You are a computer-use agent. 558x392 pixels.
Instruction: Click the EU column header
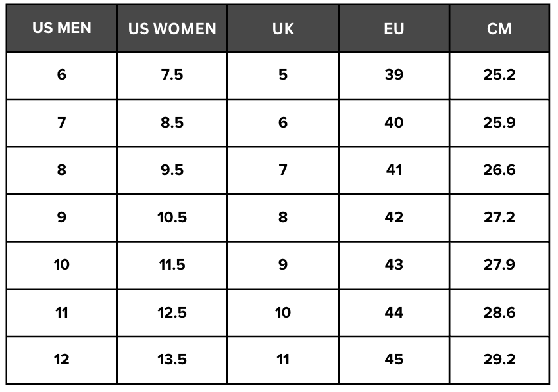click(394, 28)
